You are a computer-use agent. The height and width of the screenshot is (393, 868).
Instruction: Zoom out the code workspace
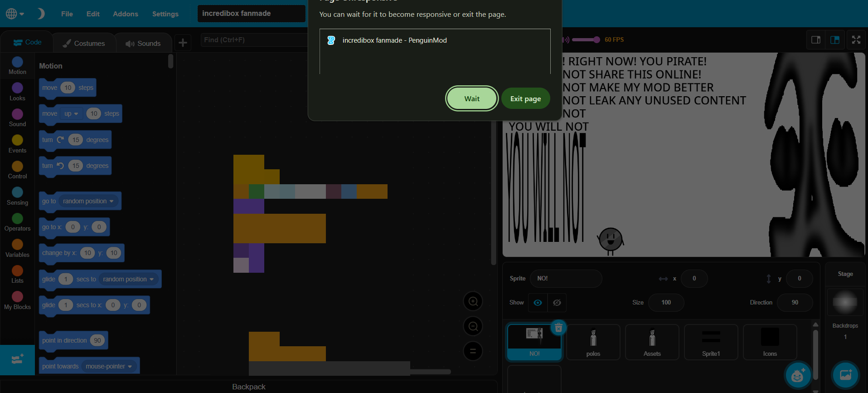click(x=473, y=326)
